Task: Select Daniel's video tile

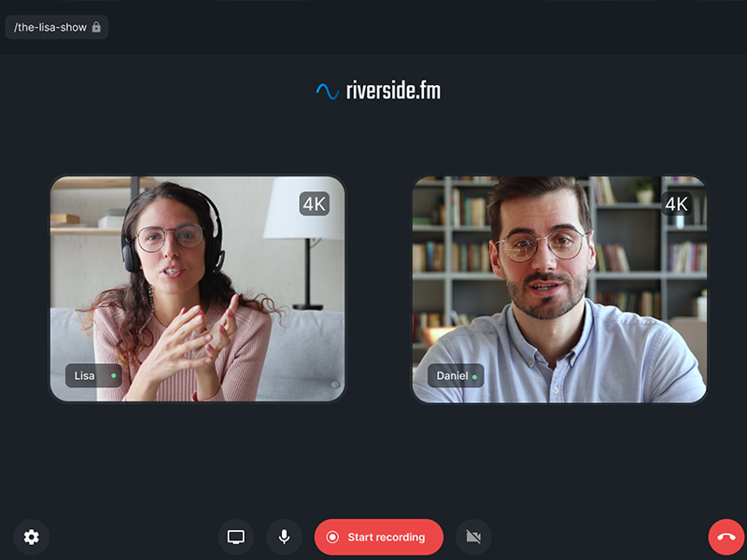Action: (559, 288)
